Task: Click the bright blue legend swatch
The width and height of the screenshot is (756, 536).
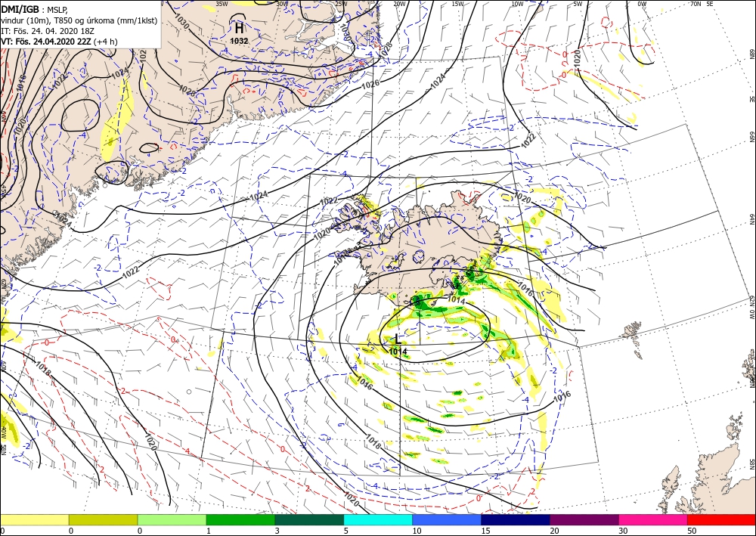Action: [447, 519]
